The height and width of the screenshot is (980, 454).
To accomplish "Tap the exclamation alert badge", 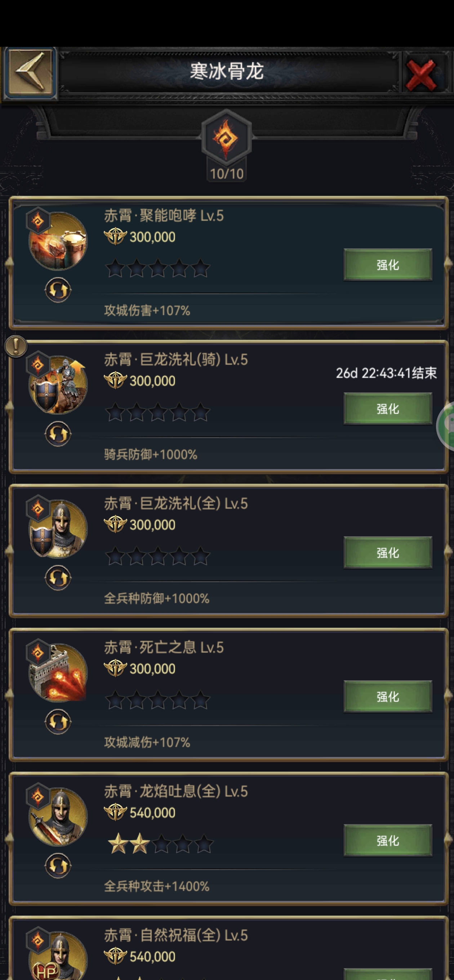I will point(16,346).
